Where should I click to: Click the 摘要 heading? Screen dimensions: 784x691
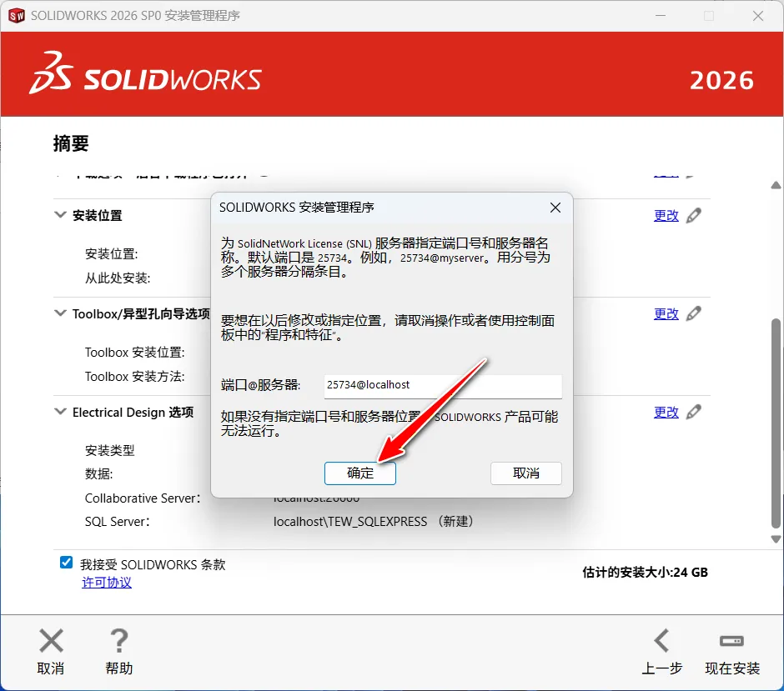pos(71,143)
